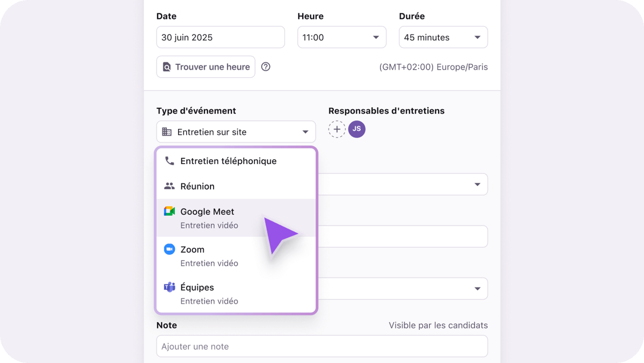Click the building icon in Entretien sur site

168,131
